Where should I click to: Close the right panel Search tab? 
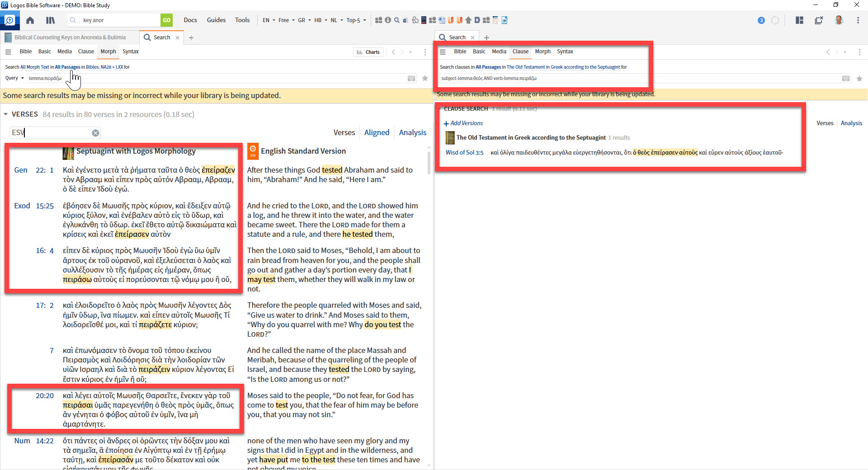(473, 38)
